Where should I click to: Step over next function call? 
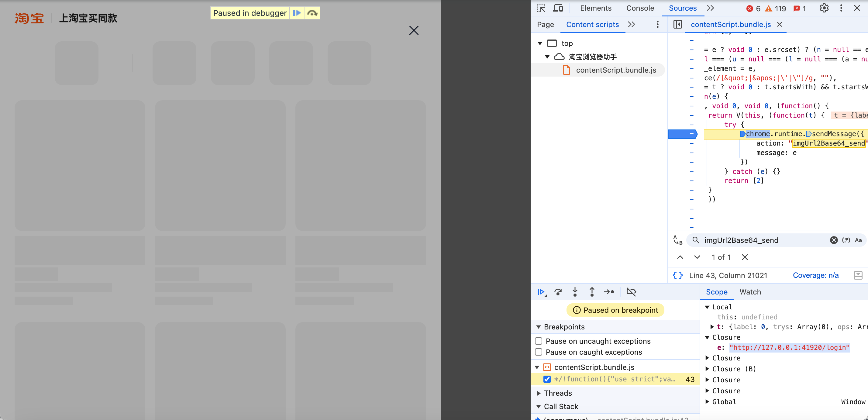(558, 292)
